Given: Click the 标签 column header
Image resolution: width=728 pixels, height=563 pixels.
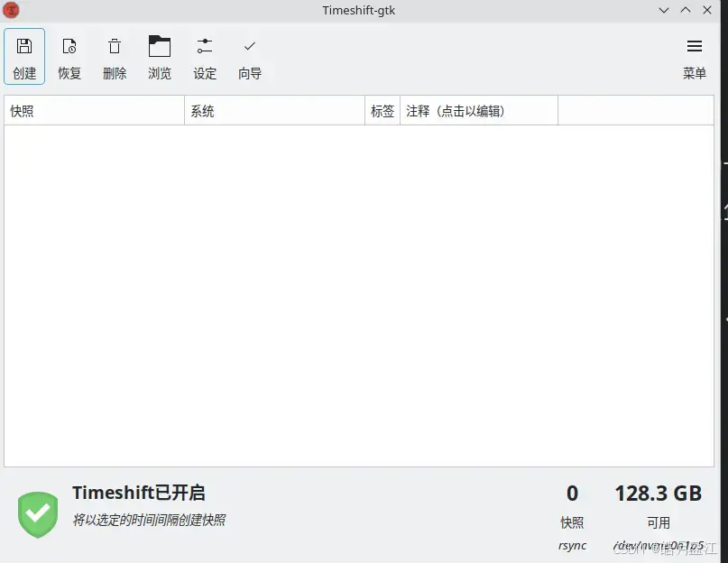Looking at the screenshot, I should click(x=382, y=111).
